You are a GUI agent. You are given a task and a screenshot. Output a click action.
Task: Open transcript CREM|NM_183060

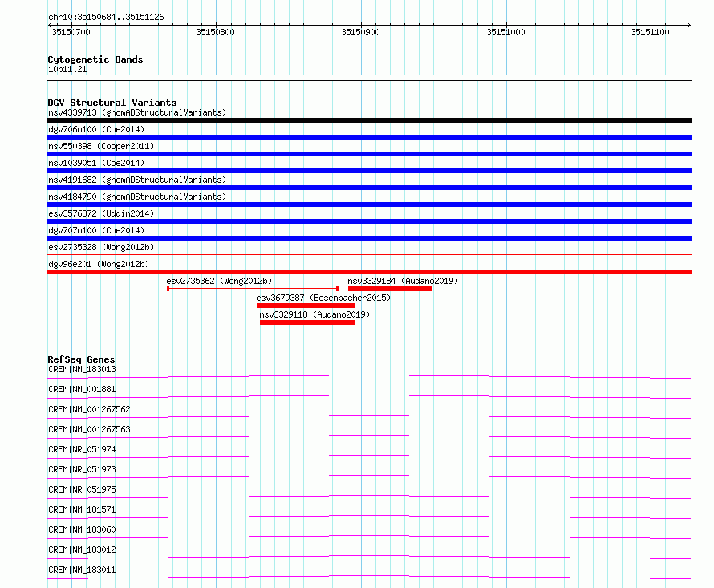(82, 529)
